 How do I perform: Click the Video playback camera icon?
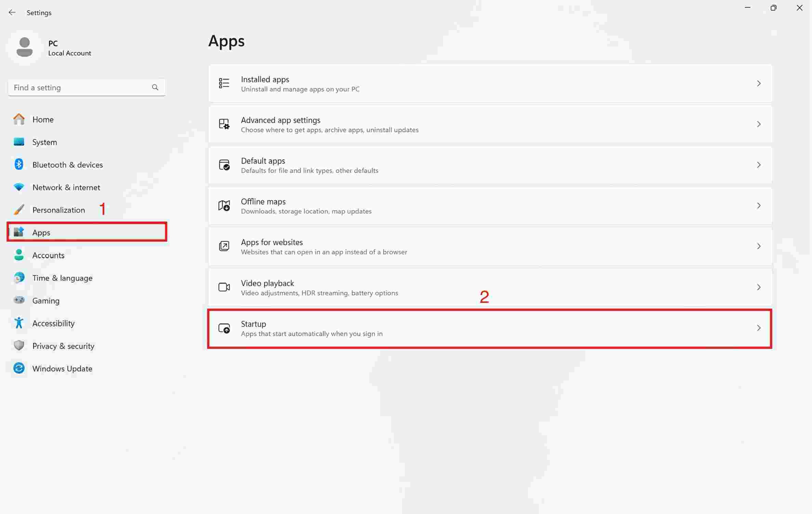(224, 287)
